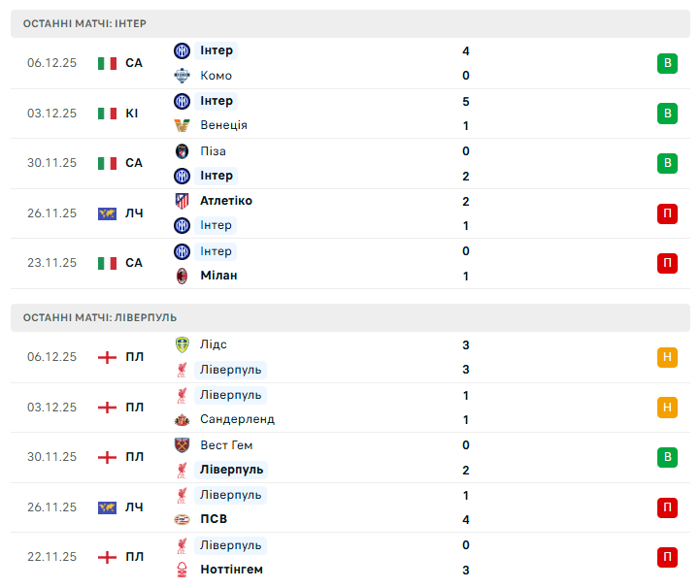The height and width of the screenshot is (588, 700).
Task: Open the Мілан team link
Action: [218, 276]
